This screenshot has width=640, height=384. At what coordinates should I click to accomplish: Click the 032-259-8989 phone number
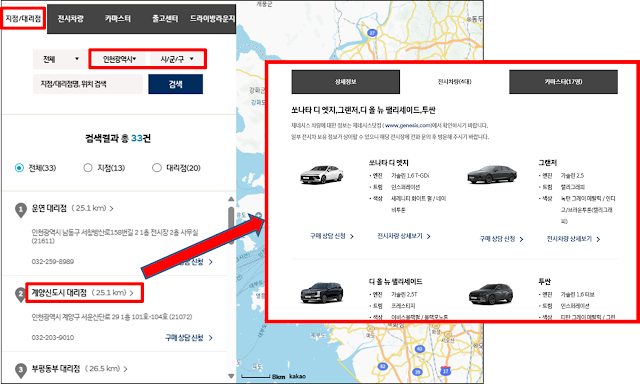point(53,261)
